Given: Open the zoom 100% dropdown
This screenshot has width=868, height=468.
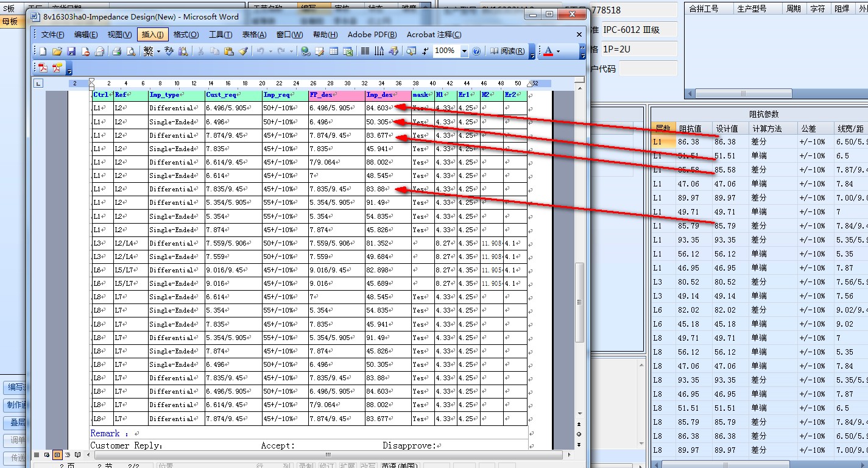Looking at the screenshot, I should (464, 51).
